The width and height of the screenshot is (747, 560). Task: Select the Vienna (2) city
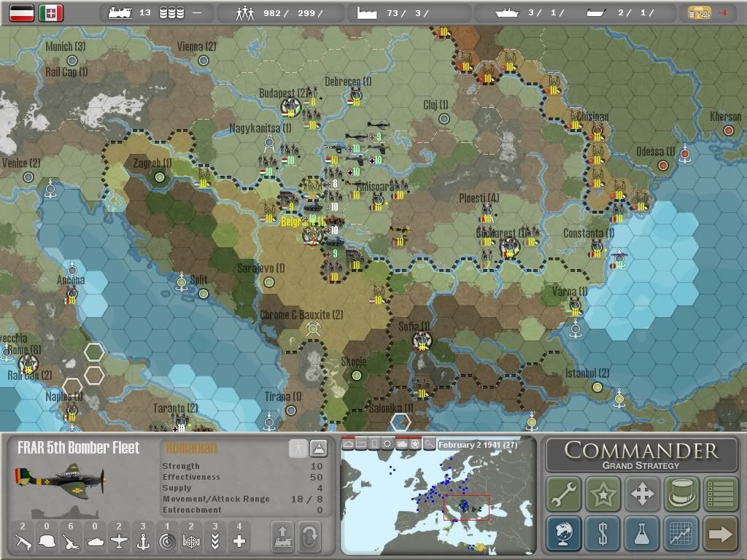pyautogui.click(x=197, y=47)
